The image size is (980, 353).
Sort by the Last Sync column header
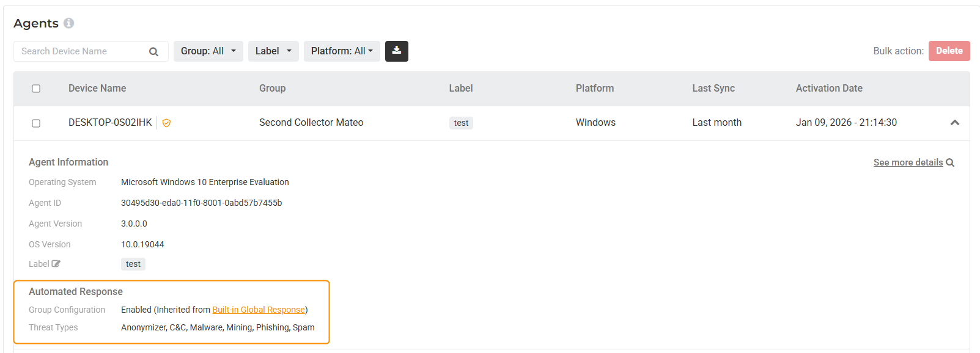(713, 89)
